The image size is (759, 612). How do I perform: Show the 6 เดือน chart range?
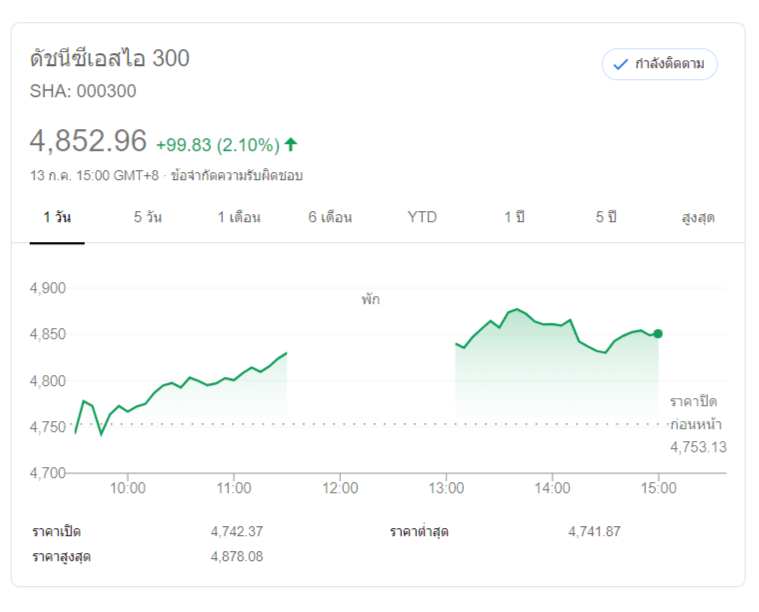[x=330, y=217]
